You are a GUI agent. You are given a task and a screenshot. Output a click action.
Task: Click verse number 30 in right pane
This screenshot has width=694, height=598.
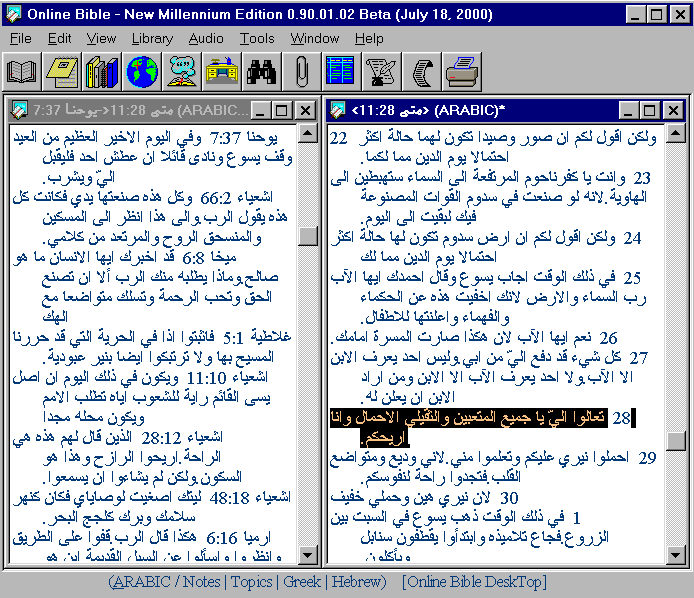509,498
